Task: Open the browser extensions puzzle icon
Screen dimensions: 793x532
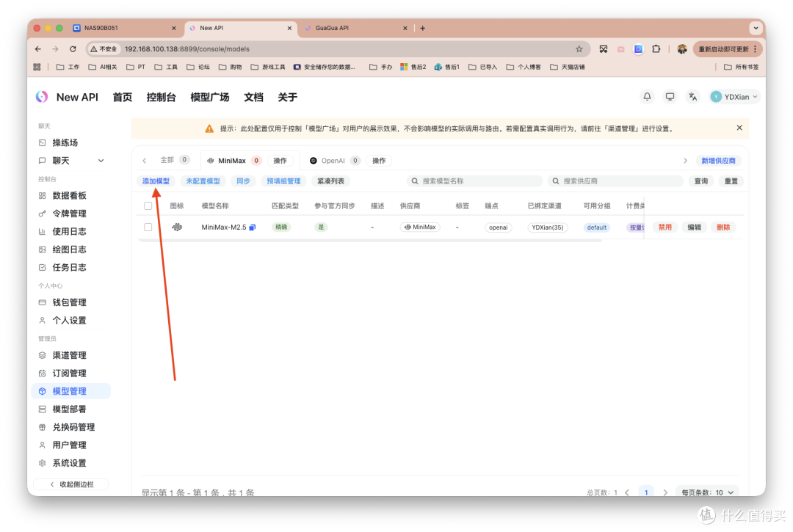Action: pos(656,49)
